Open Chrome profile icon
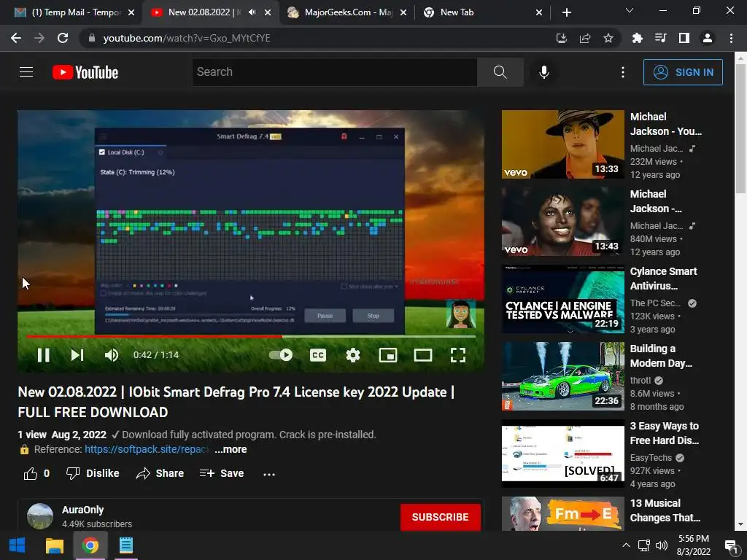 pos(708,38)
